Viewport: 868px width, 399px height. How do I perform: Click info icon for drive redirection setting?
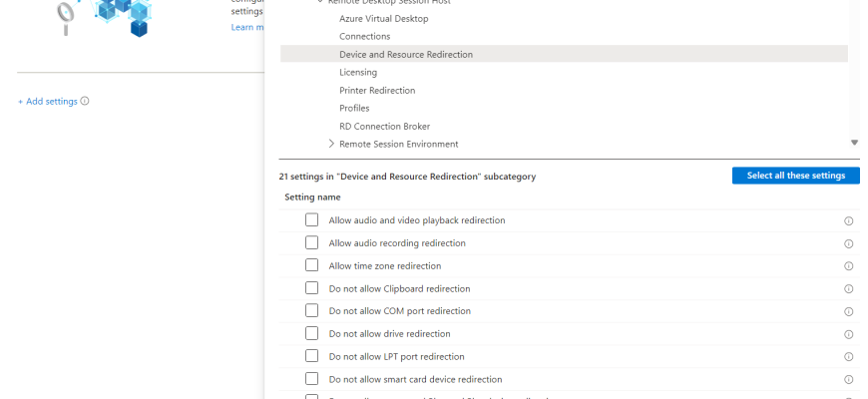click(849, 334)
